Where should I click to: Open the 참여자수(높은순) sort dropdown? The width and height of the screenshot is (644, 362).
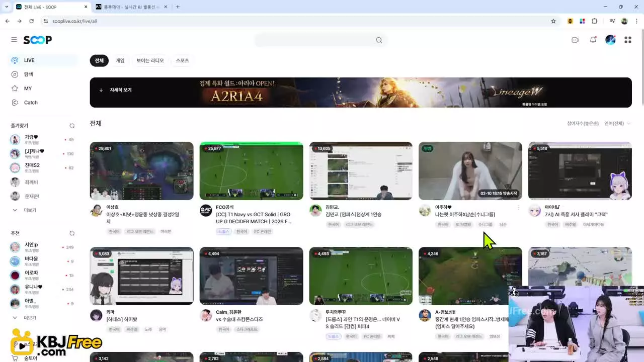tap(583, 124)
